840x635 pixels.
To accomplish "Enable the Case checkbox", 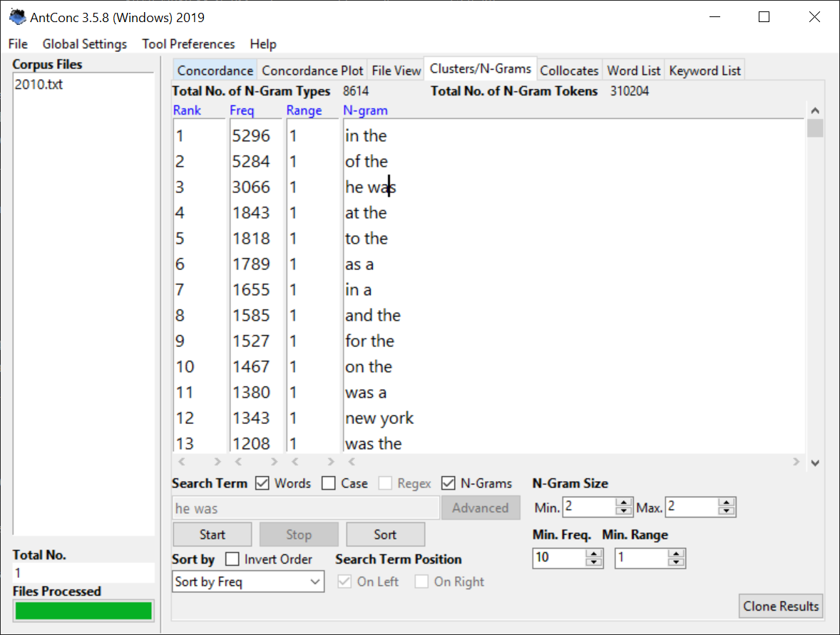I will coord(329,483).
